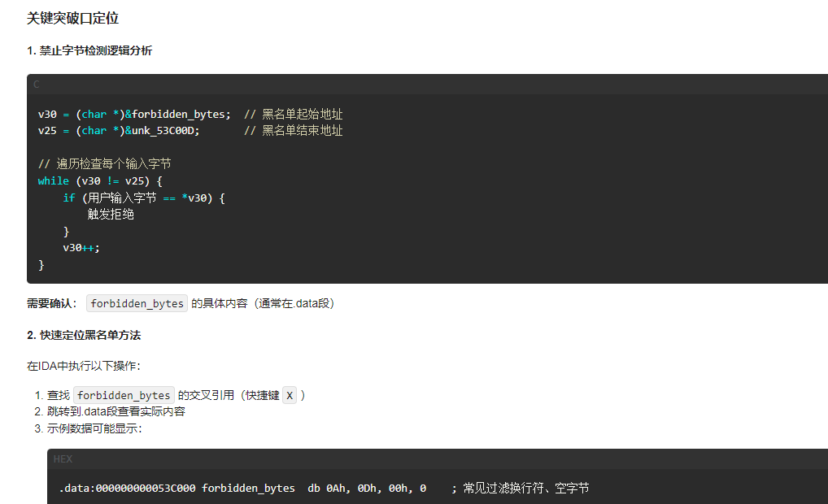
Task: Click the heading 关键突破口定位
Action: 73,19
